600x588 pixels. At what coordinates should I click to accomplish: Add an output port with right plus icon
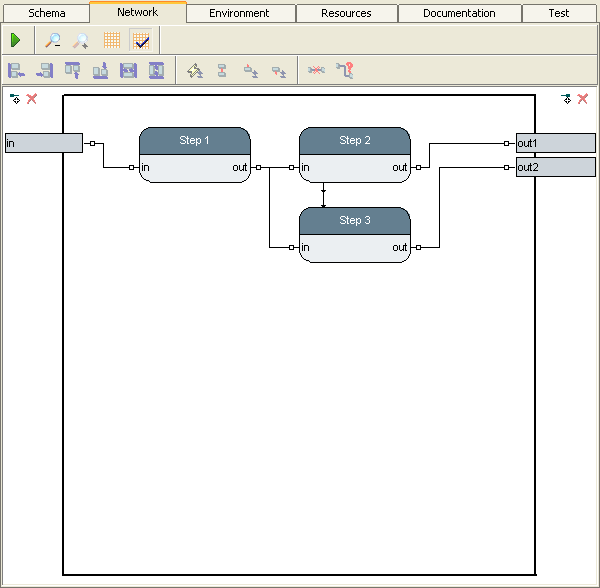click(x=567, y=99)
